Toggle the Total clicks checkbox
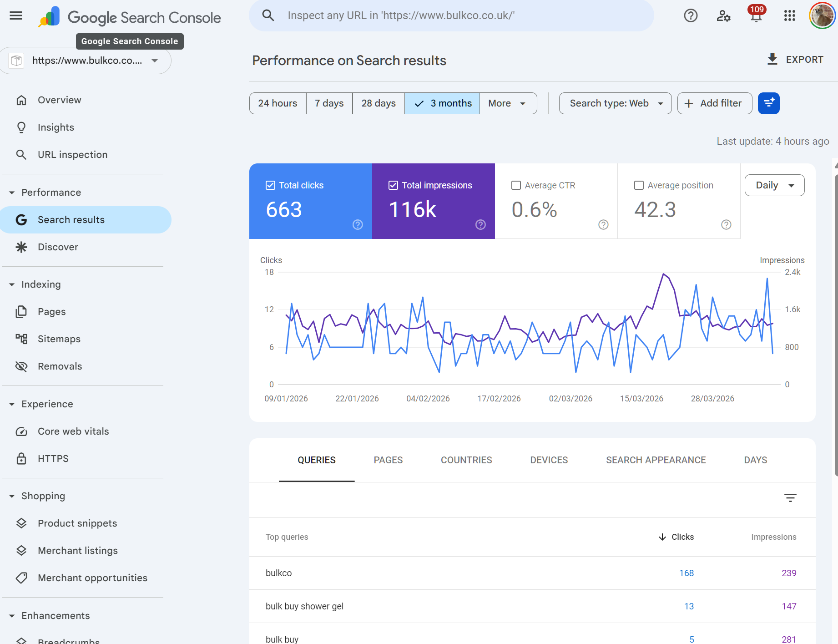This screenshot has height=644, width=838. click(x=270, y=185)
